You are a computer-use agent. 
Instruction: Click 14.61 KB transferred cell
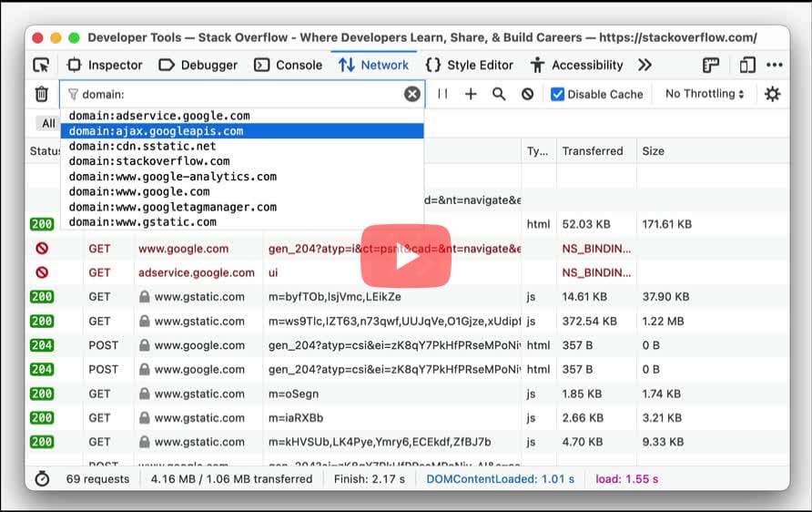click(585, 297)
